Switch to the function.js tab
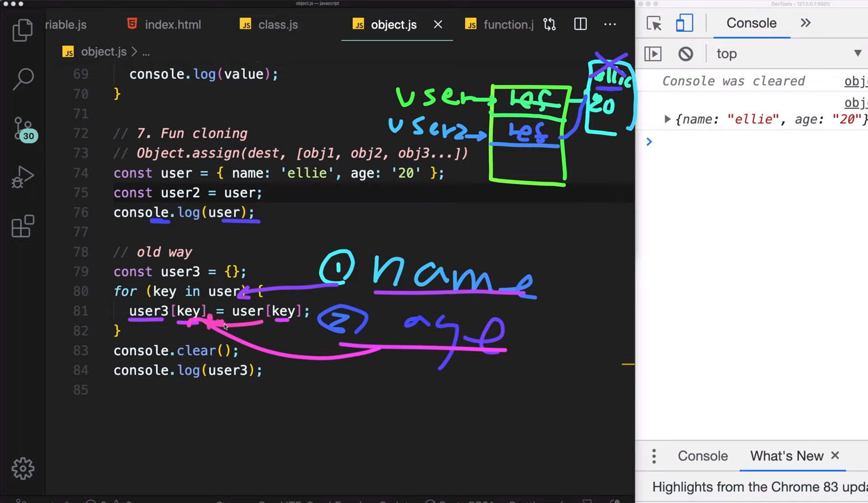The height and width of the screenshot is (503, 868). click(499, 24)
